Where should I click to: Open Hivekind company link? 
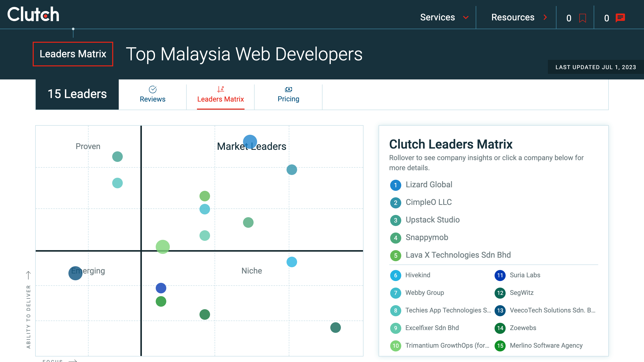tap(418, 275)
